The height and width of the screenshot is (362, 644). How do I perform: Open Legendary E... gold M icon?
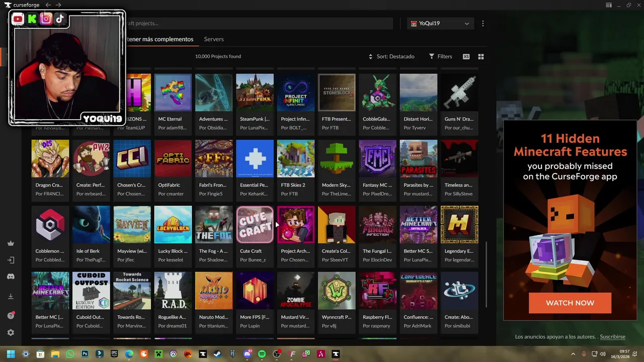[x=459, y=224]
